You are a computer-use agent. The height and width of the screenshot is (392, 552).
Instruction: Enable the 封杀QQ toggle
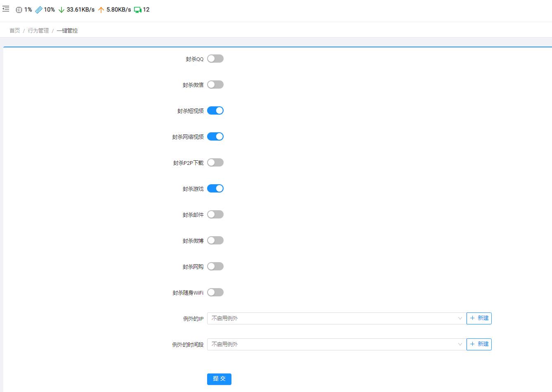215,59
